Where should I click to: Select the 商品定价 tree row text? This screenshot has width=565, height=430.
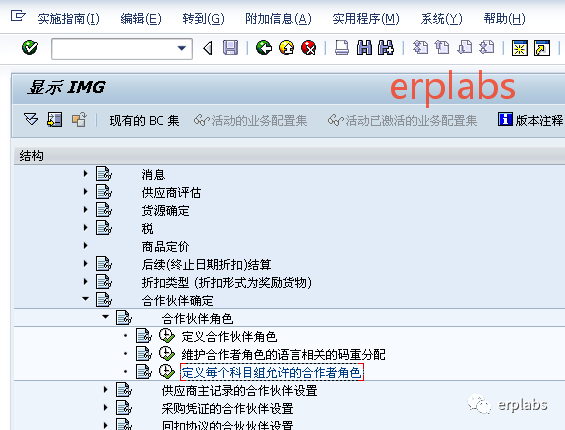[x=165, y=247]
